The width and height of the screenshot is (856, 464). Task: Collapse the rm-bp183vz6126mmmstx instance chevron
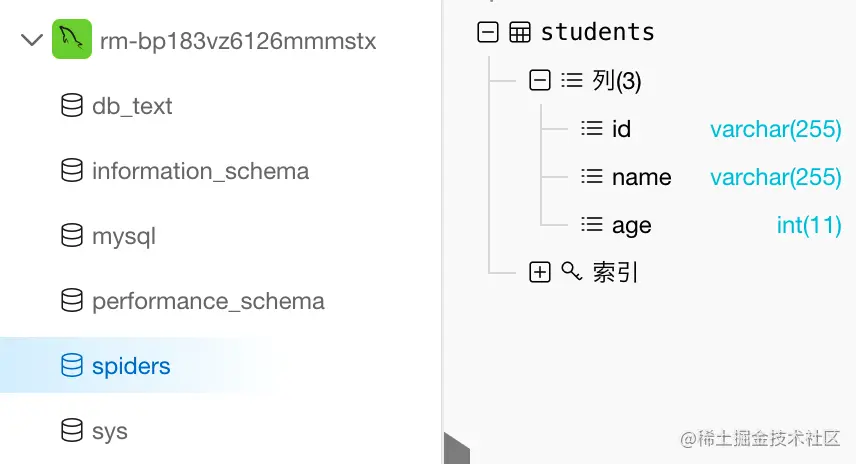32,41
